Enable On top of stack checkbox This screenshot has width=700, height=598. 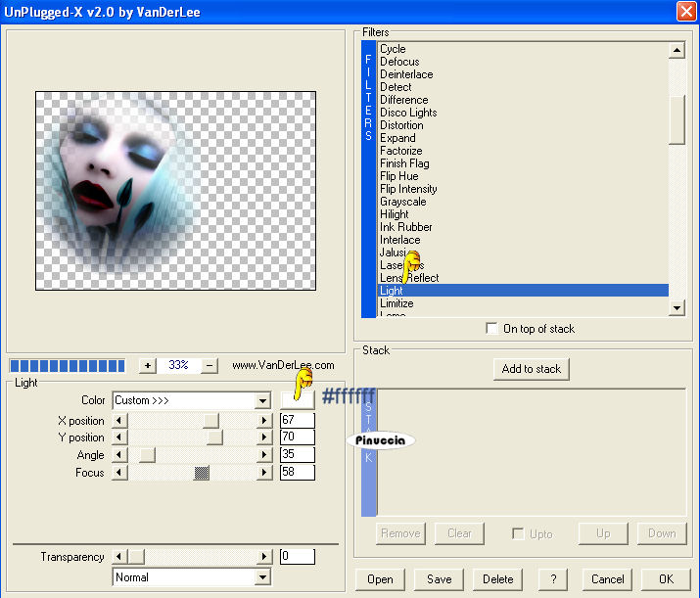coord(491,329)
